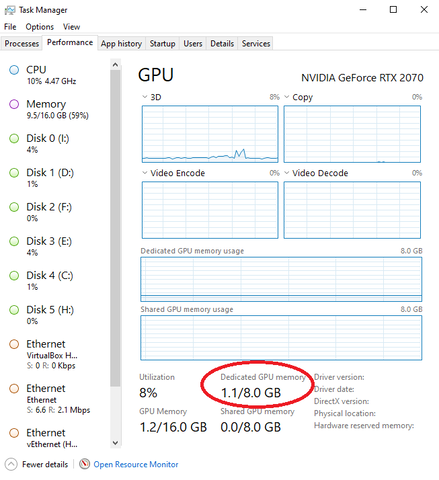The height and width of the screenshot is (480, 439).
Task: Open the Options menu
Action: click(x=40, y=27)
